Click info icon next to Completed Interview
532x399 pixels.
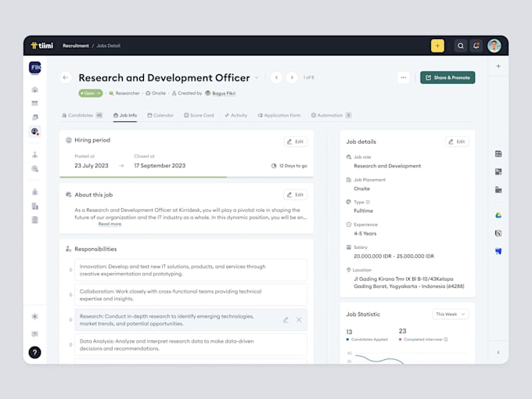pyautogui.click(x=446, y=340)
